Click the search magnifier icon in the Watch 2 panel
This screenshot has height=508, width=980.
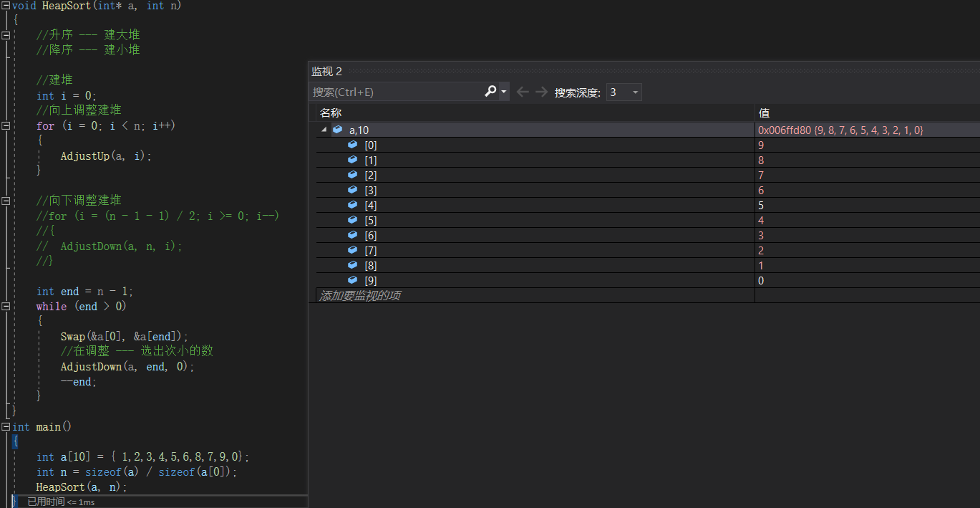point(490,92)
